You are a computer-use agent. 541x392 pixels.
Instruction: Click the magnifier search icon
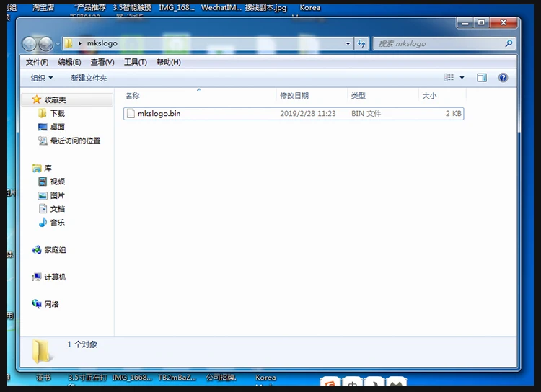point(509,43)
